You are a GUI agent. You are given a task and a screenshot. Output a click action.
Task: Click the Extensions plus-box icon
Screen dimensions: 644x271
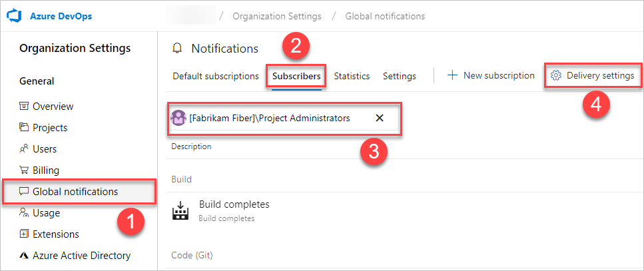(x=24, y=234)
